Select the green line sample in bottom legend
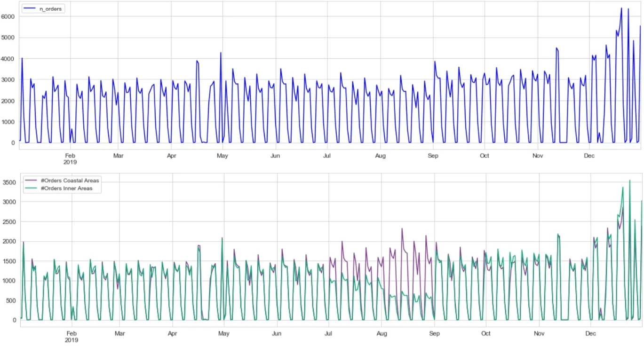This screenshot has width=644, height=346. coord(32,188)
